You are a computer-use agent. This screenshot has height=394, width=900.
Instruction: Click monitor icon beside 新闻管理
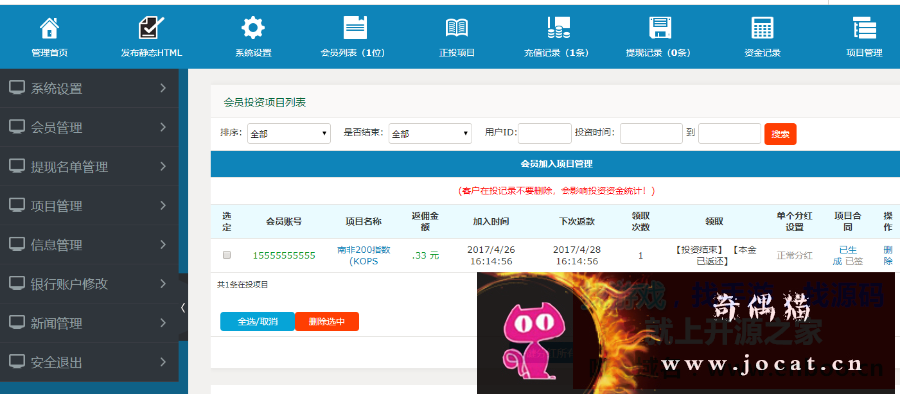17,322
